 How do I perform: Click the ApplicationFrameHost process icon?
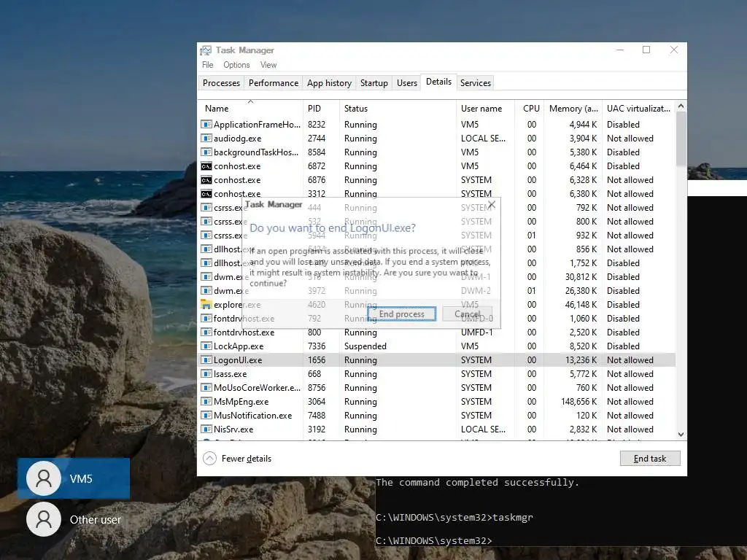tap(206, 124)
